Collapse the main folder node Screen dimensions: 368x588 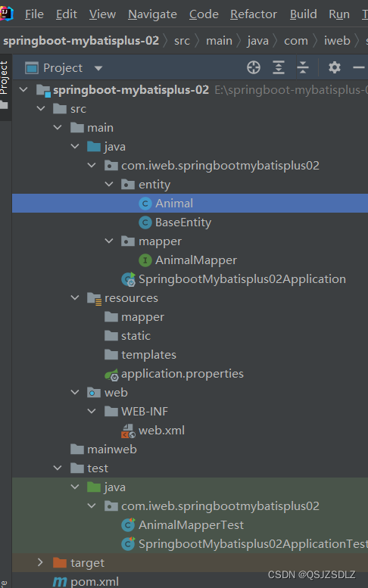(x=58, y=127)
